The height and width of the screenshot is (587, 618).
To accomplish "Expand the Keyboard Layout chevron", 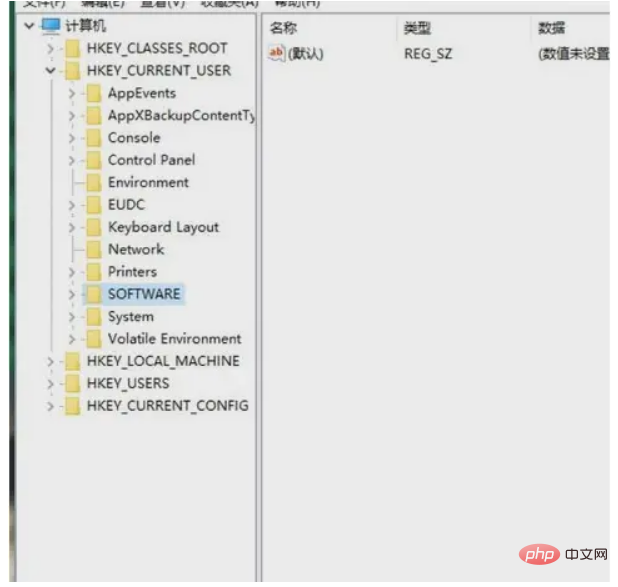I will (72, 227).
